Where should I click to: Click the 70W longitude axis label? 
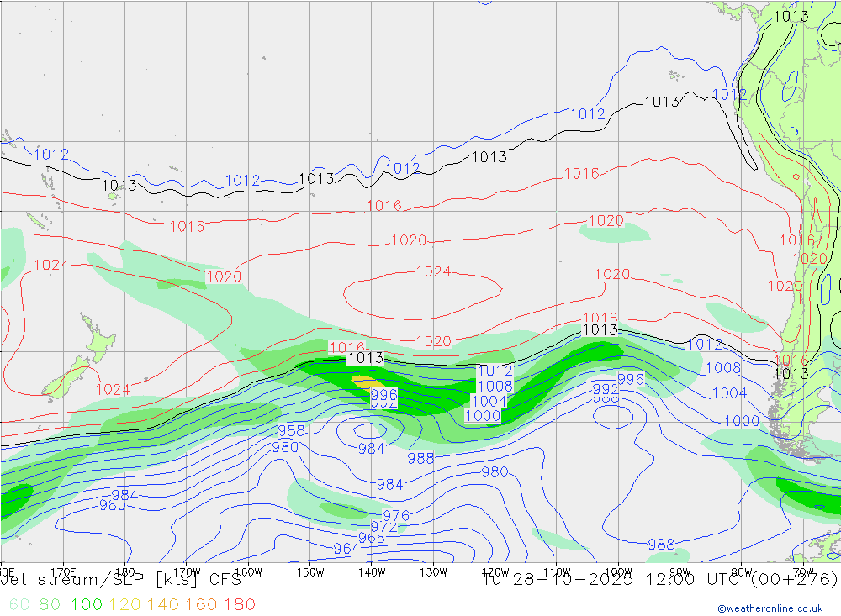click(x=803, y=572)
